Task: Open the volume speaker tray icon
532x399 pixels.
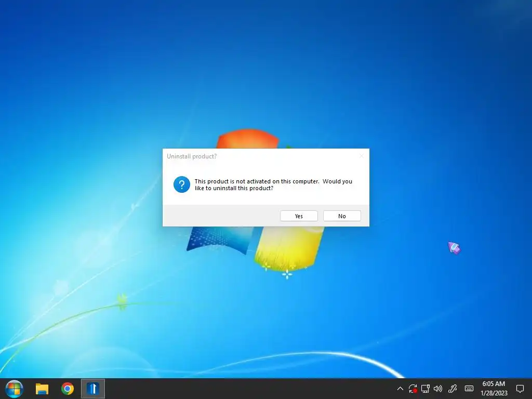Action: pyautogui.click(x=438, y=389)
